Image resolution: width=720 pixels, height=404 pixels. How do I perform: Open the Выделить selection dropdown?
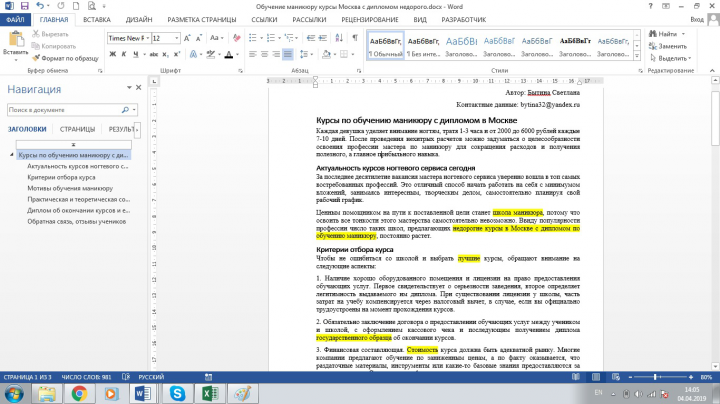tap(670, 58)
